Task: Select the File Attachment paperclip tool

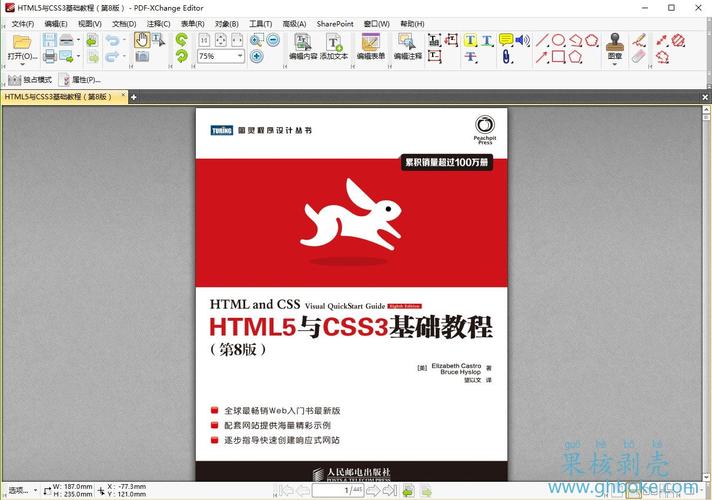Action: [x=506, y=56]
